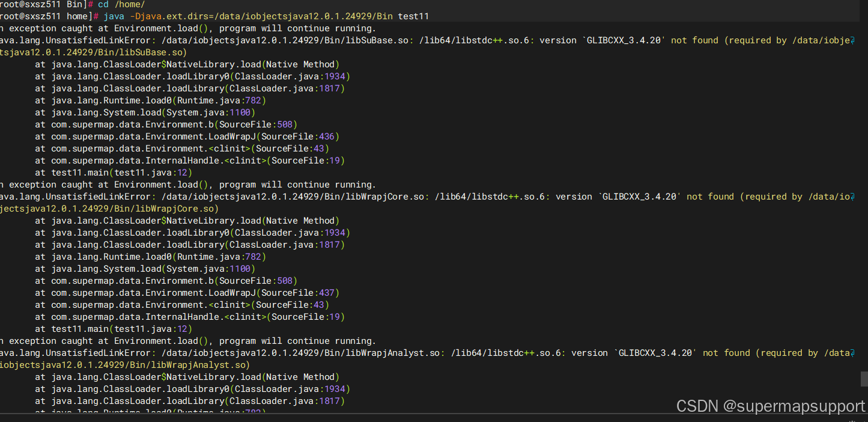Click 'Environment.<clinit>(SourceFile:43)' in the libSuBase trace
The image size is (868, 422).
pyautogui.click(x=181, y=148)
